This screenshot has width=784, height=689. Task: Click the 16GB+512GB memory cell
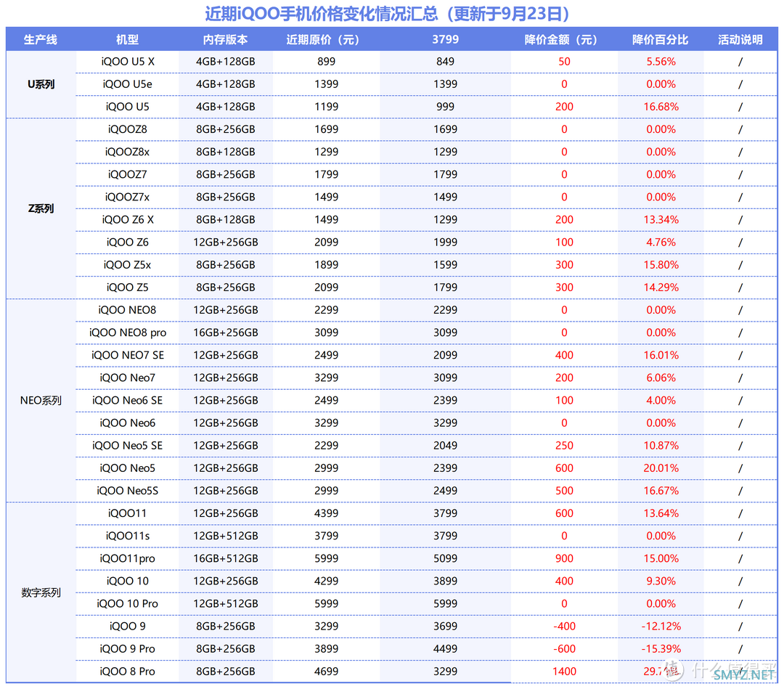tap(226, 558)
